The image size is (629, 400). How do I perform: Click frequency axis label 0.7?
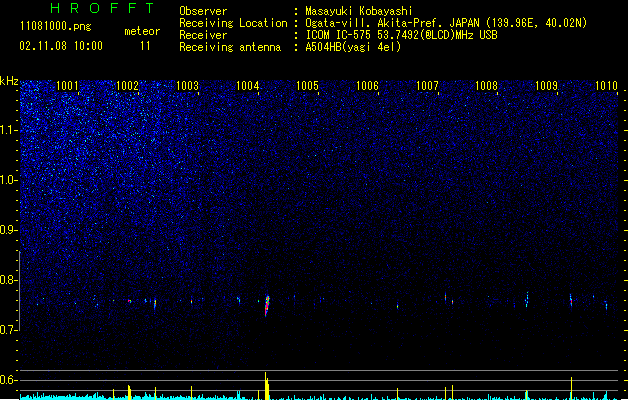8,330
